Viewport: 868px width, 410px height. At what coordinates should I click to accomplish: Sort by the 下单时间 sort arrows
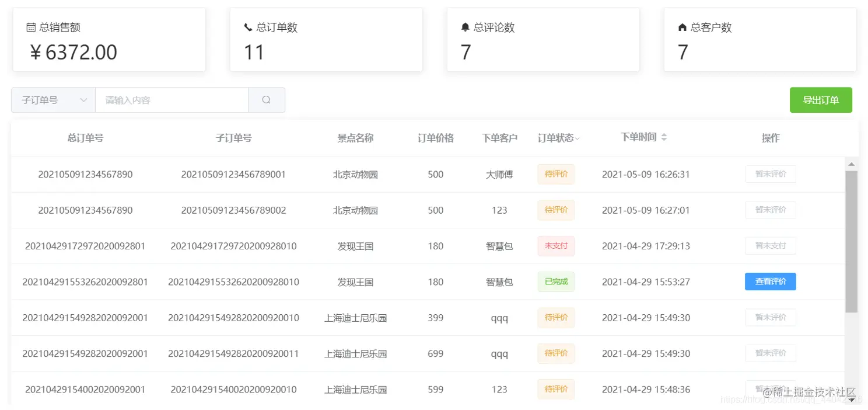[664, 137]
